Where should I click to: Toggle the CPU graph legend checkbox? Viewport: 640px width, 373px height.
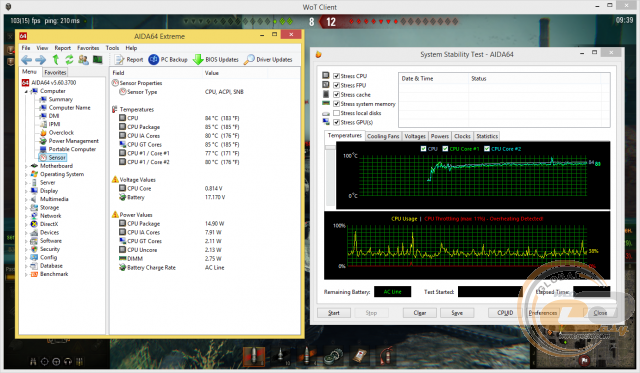pyautogui.click(x=423, y=149)
